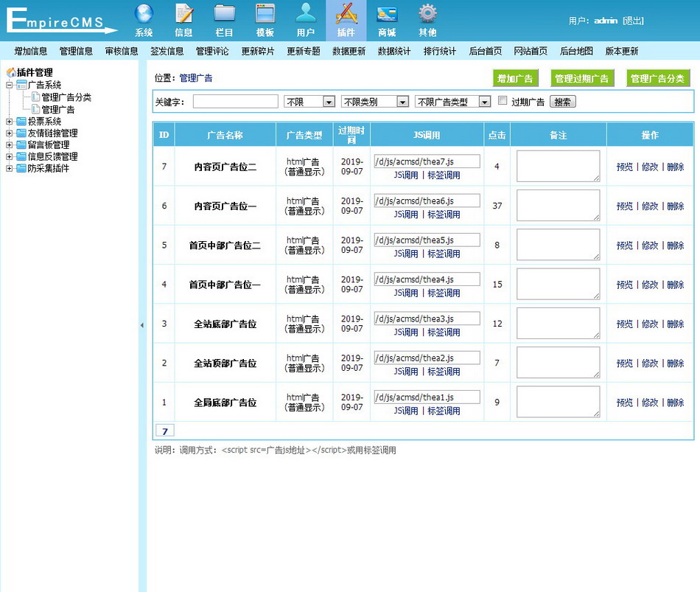The width and height of the screenshot is (700, 592).
Task: Open 管理信息 menu item
Action: (x=76, y=52)
